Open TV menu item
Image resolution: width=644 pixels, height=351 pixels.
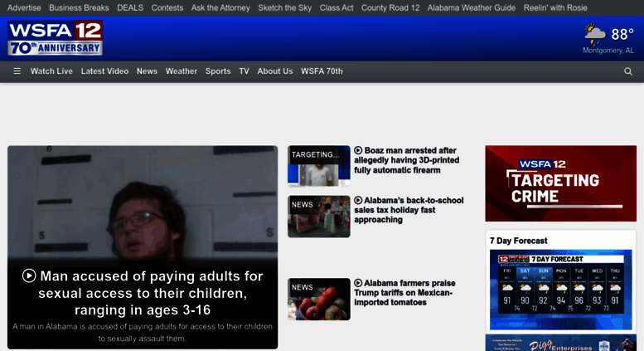pos(244,71)
